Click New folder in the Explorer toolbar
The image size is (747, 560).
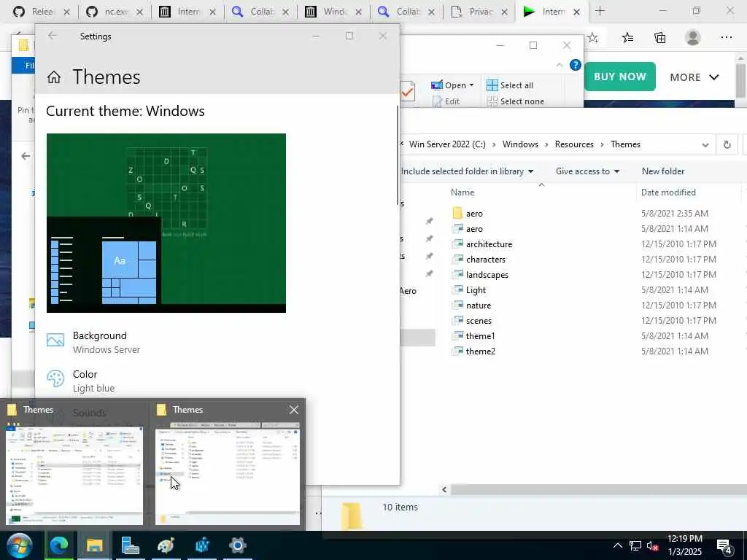[x=662, y=171]
